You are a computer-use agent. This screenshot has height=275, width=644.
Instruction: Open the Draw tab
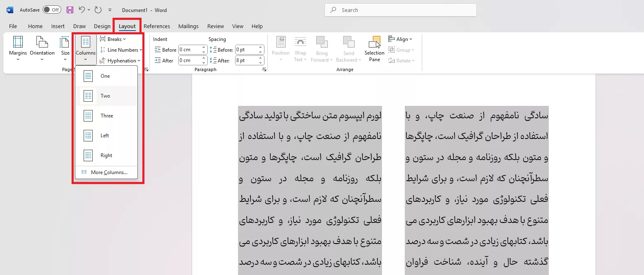[79, 26]
